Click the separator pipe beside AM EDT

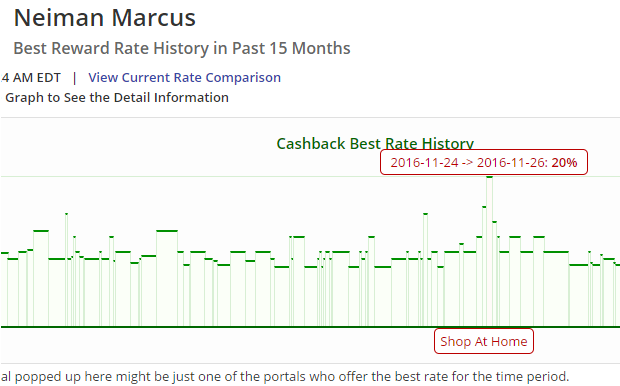click(x=74, y=78)
